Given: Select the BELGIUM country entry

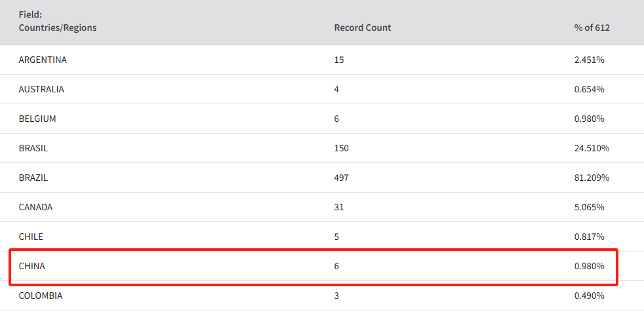Looking at the screenshot, I should click(37, 119).
